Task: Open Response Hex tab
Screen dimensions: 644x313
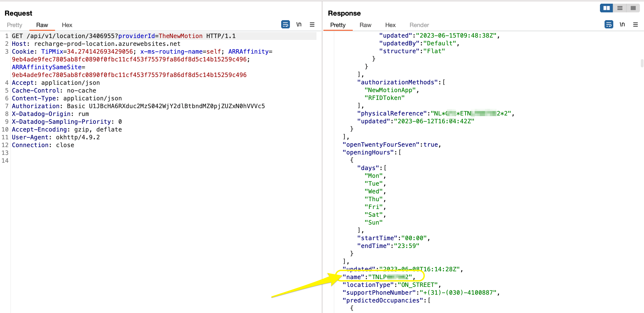Action: point(390,25)
